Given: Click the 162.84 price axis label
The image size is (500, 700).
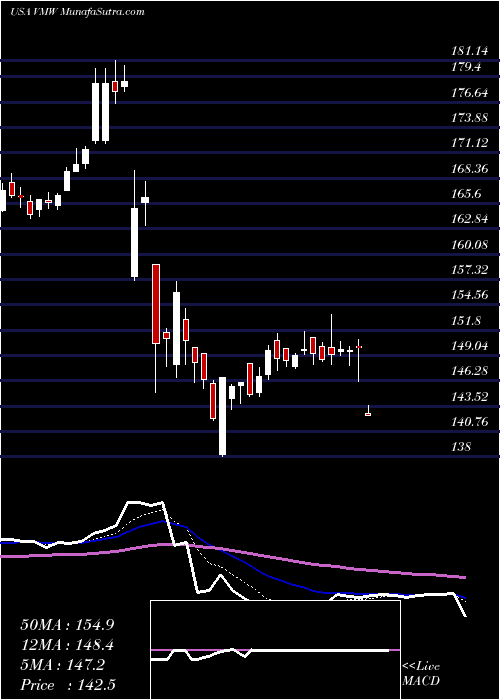Looking at the screenshot, I should pyautogui.click(x=469, y=219).
